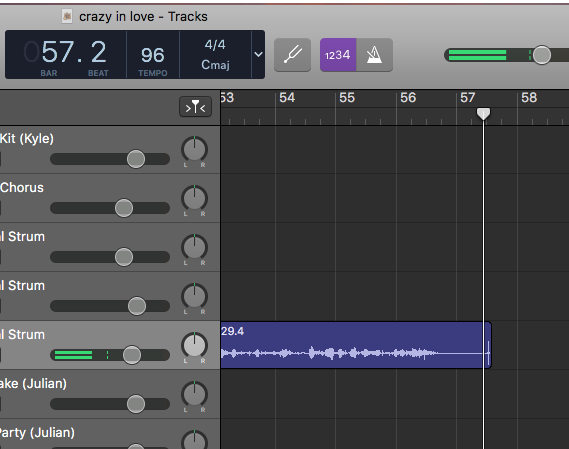569x449 pixels.
Task: Click the selected Strum track's pan knob
Action: pyautogui.click(x=195, y=345)
